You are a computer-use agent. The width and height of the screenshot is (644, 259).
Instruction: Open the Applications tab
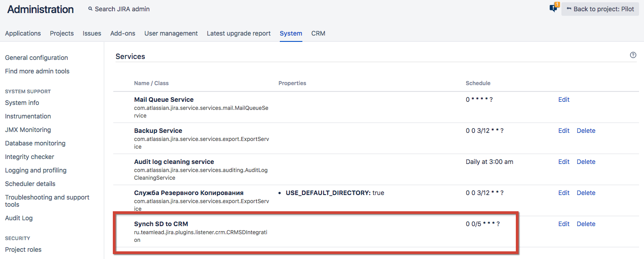coord(23,33)
